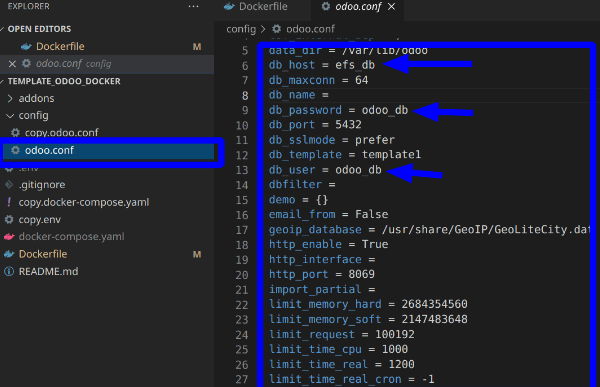Screen dimensions: 600x387
Task: Place cursor on db_host = efs_db line
Action: [322, 65]
